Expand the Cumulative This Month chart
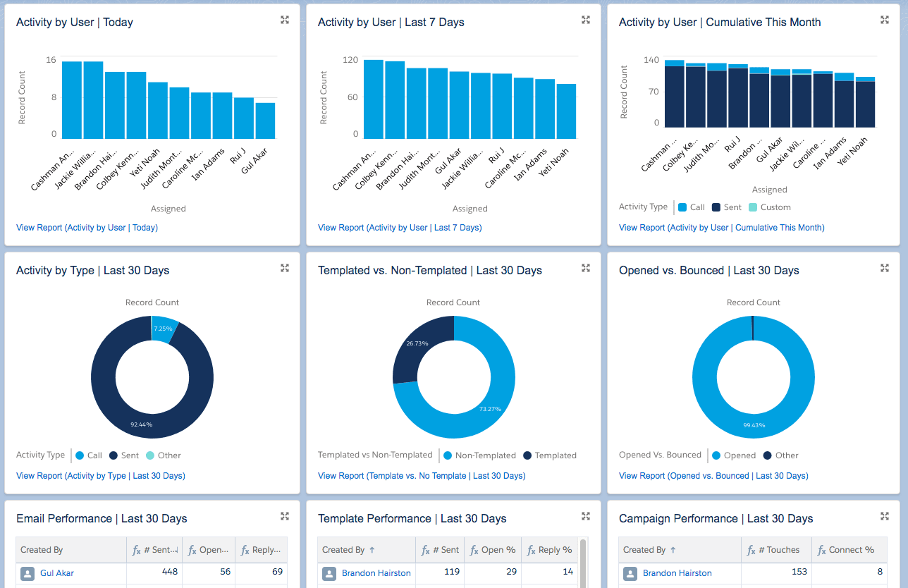908x588 pixels. click(x=885, y=20)
